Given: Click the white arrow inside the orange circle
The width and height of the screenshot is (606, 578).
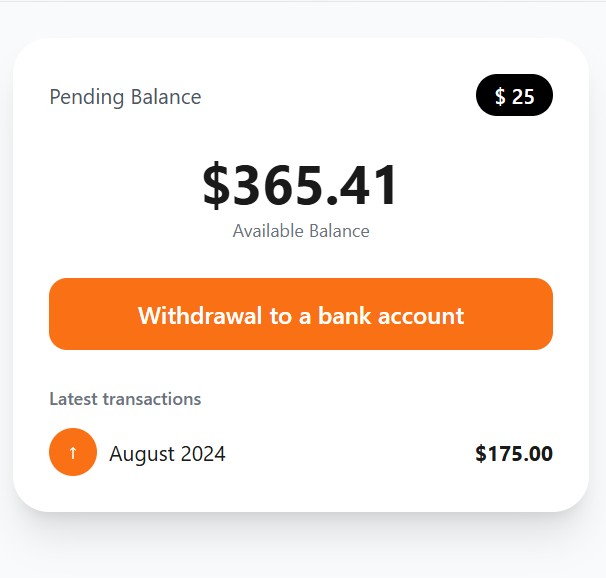Looking at the screenshot, I should [x=73, y=453].
